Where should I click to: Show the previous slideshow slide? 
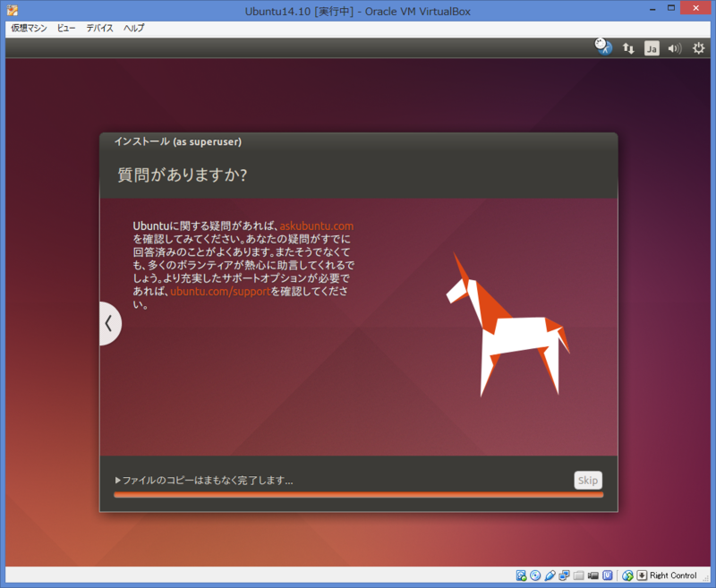click(x=109, y=323)
